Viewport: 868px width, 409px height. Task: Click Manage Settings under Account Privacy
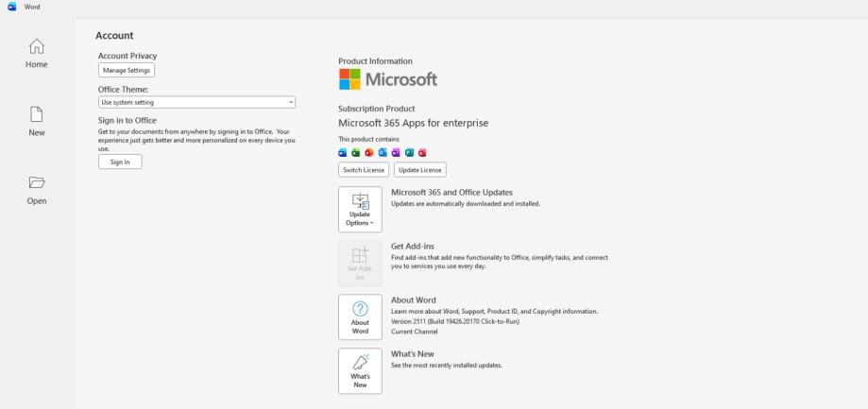coord(127,70)
